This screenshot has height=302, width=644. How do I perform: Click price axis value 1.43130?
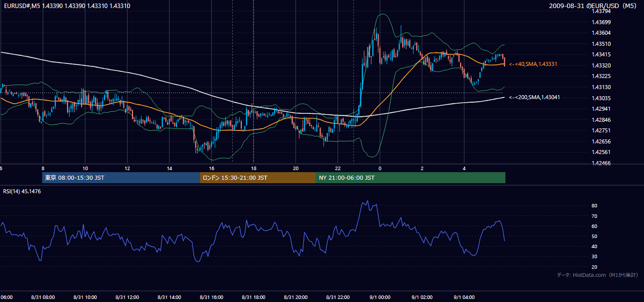coord(601,87)
